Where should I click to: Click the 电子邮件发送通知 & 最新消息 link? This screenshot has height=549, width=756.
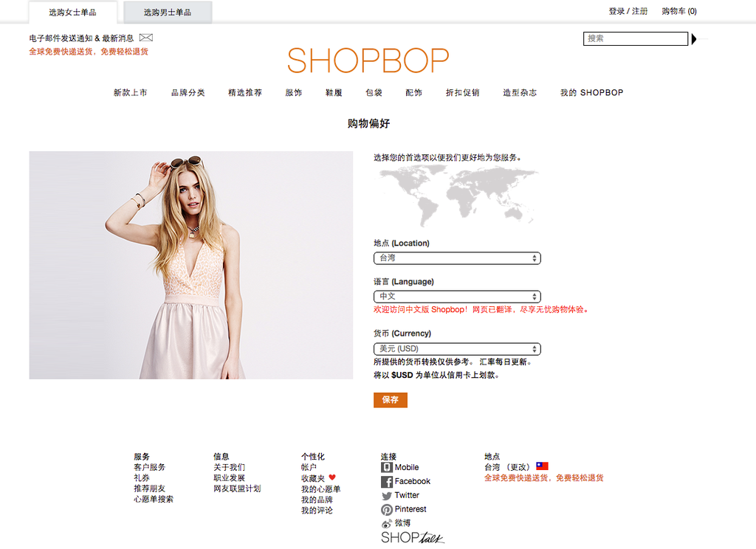point(81,38)
